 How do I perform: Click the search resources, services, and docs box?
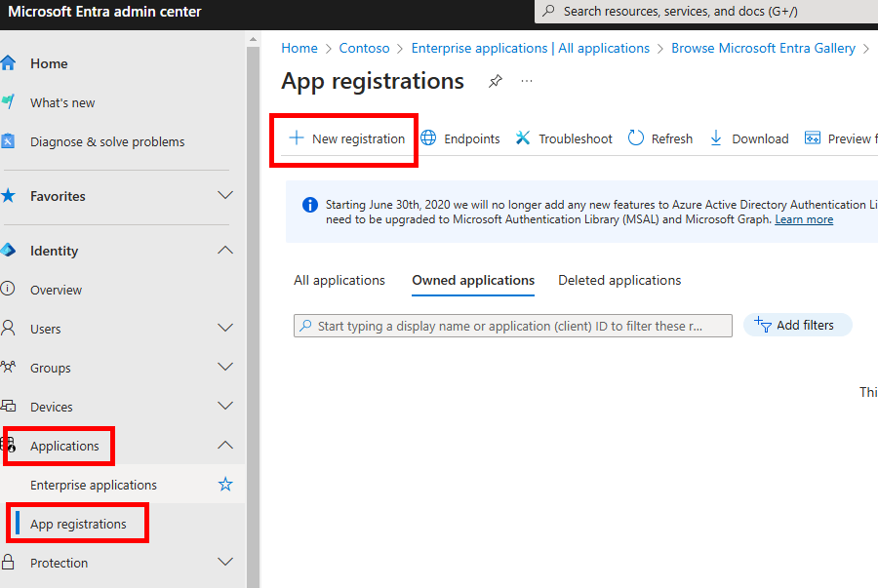click(x=706, y=11)
